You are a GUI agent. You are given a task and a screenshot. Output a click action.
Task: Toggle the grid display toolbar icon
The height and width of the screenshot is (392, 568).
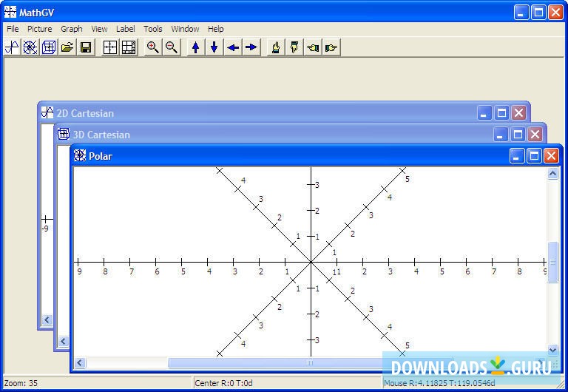129,47
